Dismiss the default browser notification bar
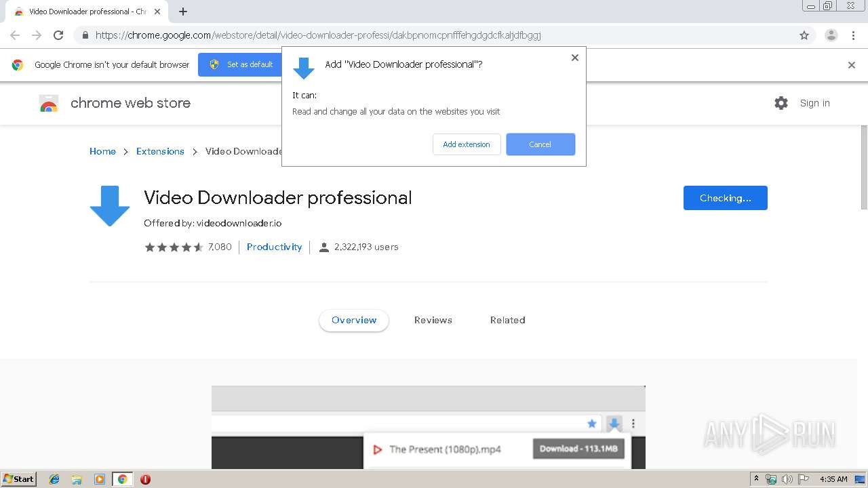868x488 pixels. (x=852, y=65)
